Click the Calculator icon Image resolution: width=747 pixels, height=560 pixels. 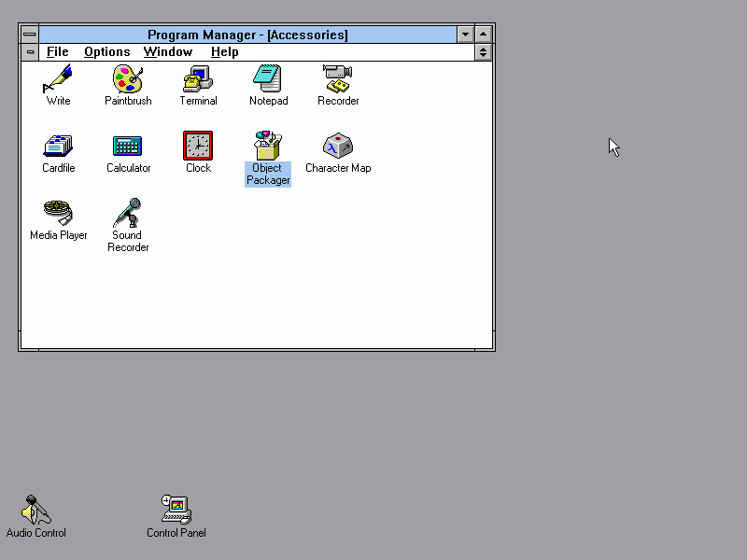tap(128, 147)
